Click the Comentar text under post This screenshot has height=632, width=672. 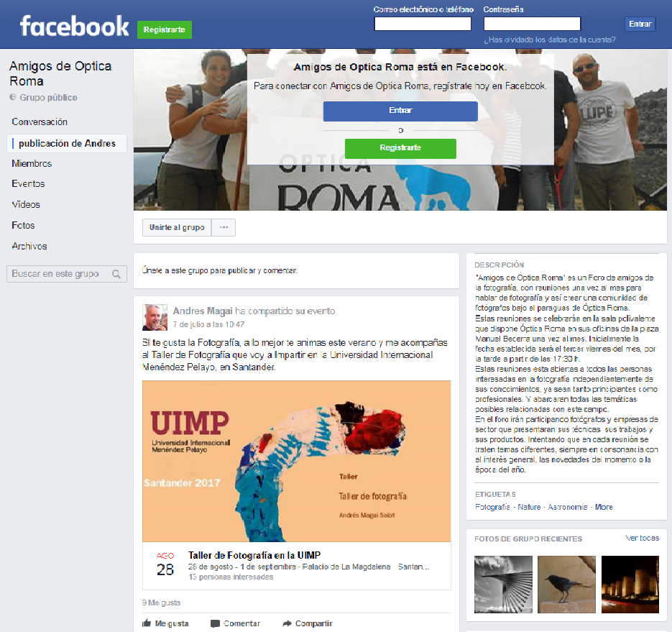(241, 623)
